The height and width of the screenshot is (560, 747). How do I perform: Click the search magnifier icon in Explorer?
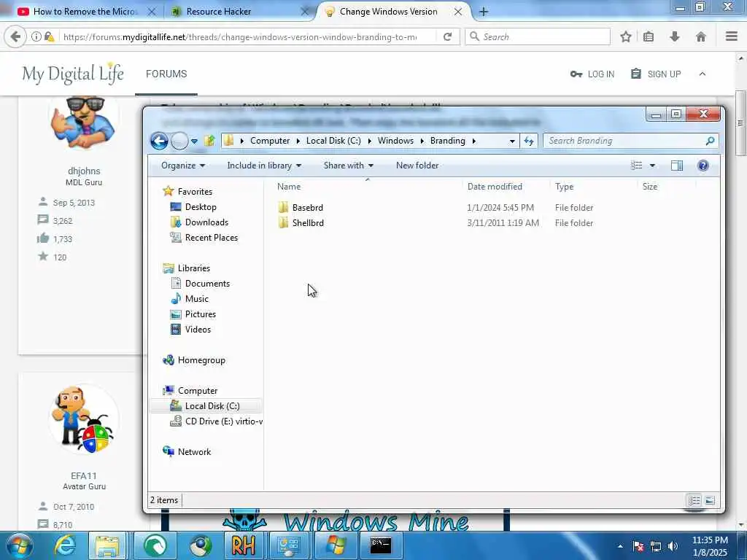(x=711, y=141)
